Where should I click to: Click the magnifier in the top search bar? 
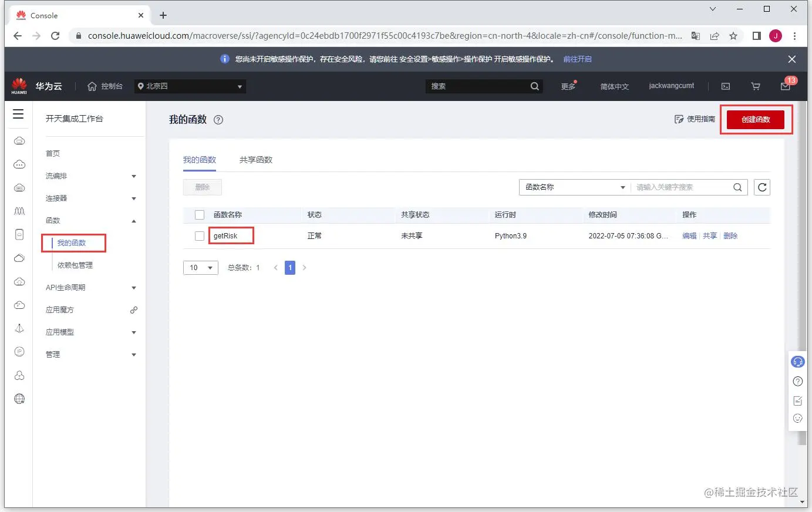tap(534, 86)
